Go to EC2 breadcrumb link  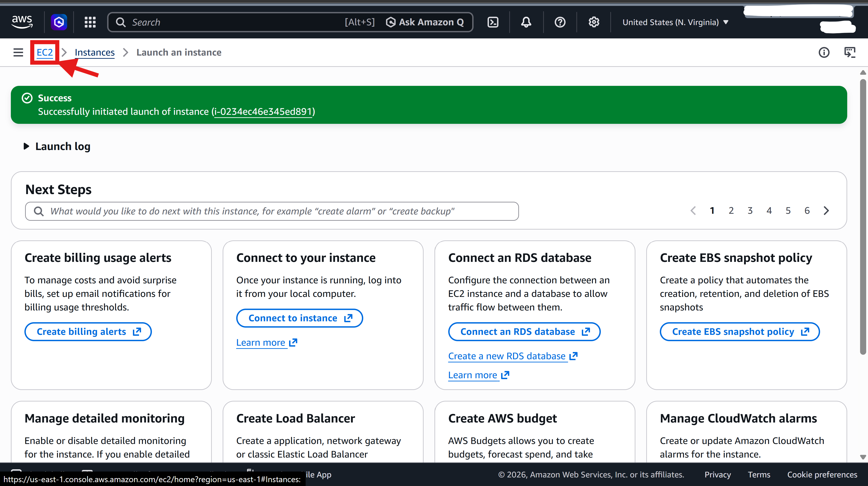(x=45, y=53)
